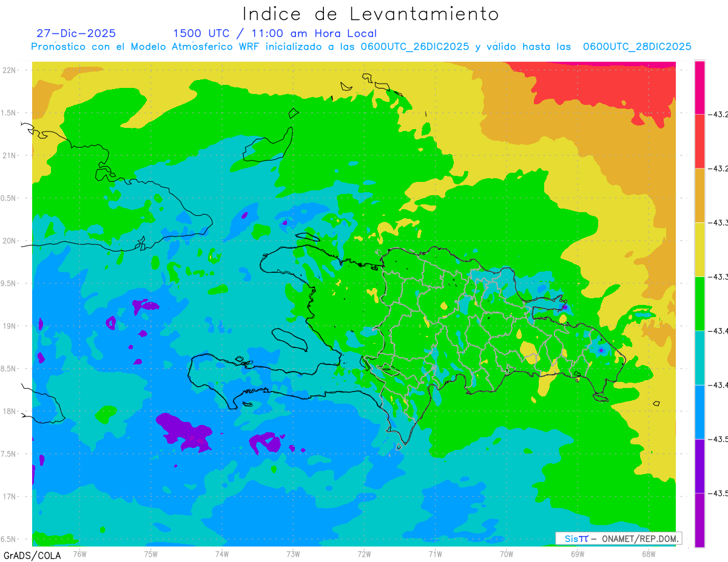Click the '73W' longitude label

click(293, 554)
